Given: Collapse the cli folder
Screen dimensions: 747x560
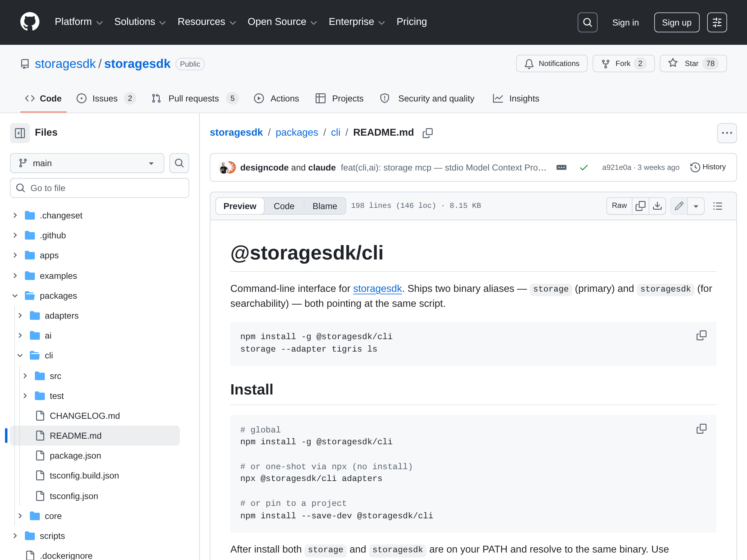Looking at the screenshot, I should 20,355.
